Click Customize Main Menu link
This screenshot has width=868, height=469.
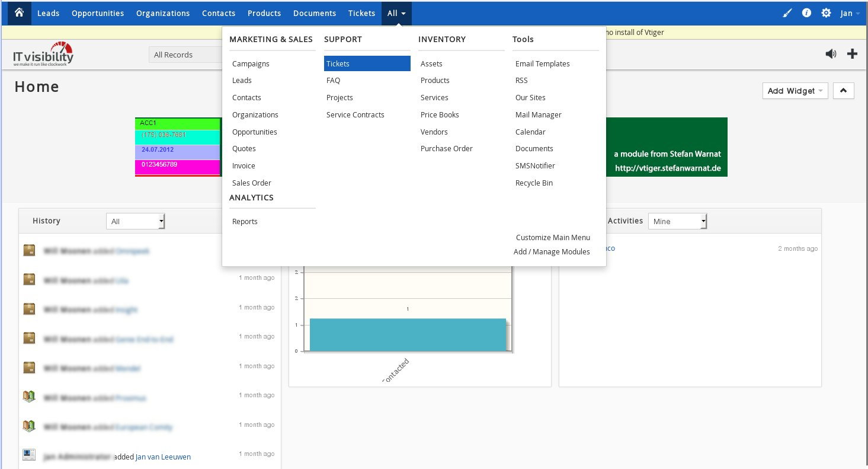552,237
